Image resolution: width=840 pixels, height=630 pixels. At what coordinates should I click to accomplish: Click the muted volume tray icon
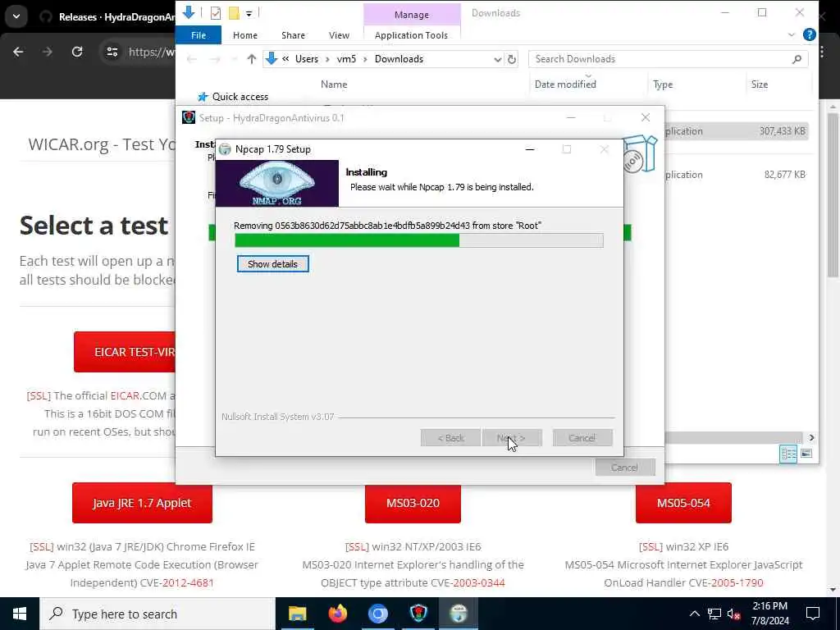pos(734,614)
